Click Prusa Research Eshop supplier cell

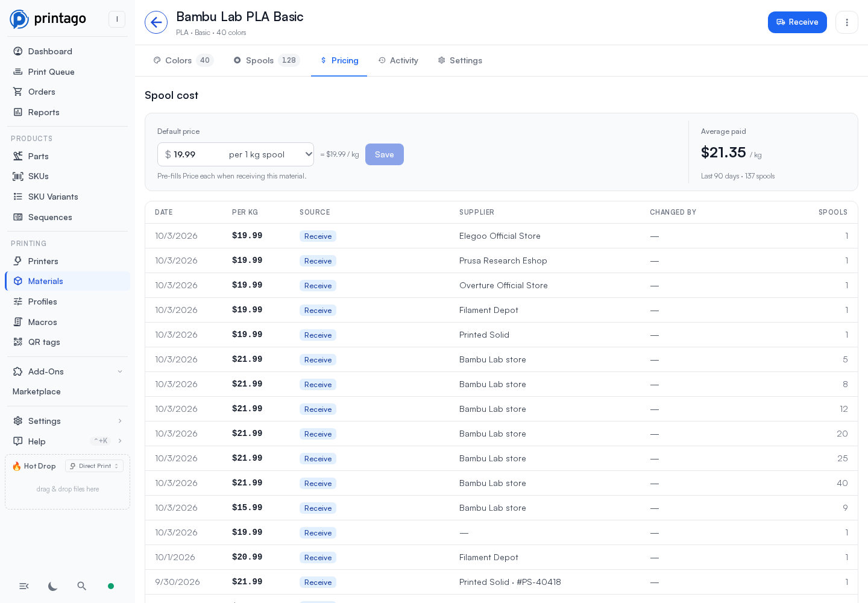(503, 260)
